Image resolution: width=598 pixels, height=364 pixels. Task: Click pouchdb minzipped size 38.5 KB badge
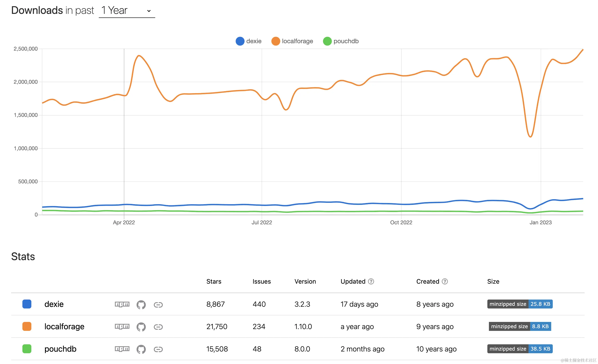(x=520, y=349)
